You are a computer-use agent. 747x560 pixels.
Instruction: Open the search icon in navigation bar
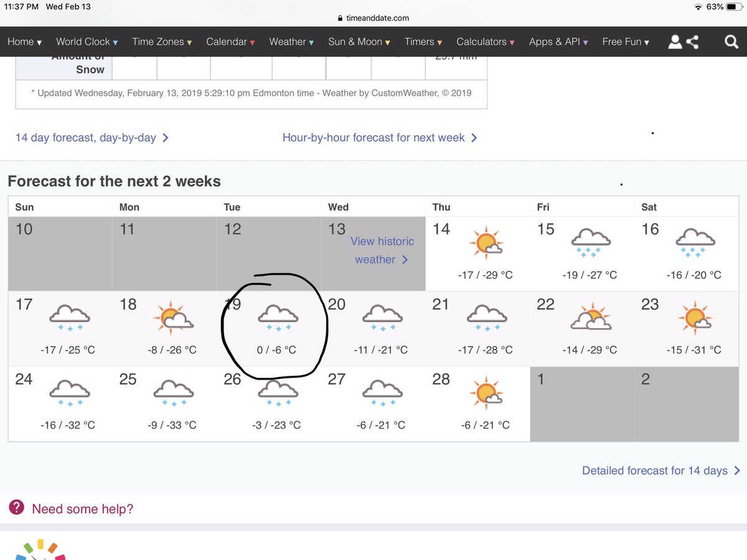731,42
